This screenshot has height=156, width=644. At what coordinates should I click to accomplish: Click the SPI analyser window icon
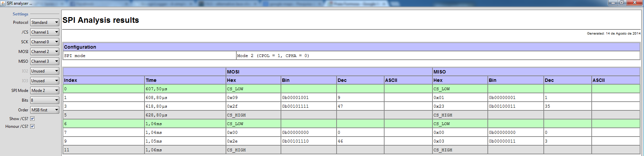click(3, 3)
